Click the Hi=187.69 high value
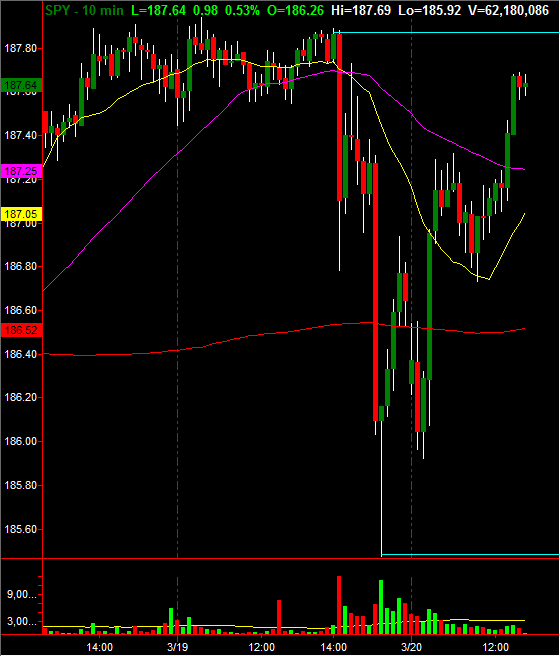Viewport: 559px width, 656px height. 361,10
